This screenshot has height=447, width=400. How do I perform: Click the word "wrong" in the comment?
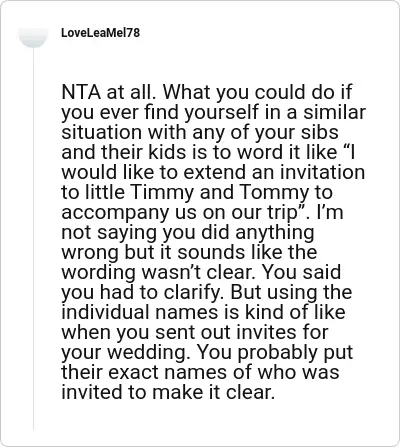(x=90, y=252)
